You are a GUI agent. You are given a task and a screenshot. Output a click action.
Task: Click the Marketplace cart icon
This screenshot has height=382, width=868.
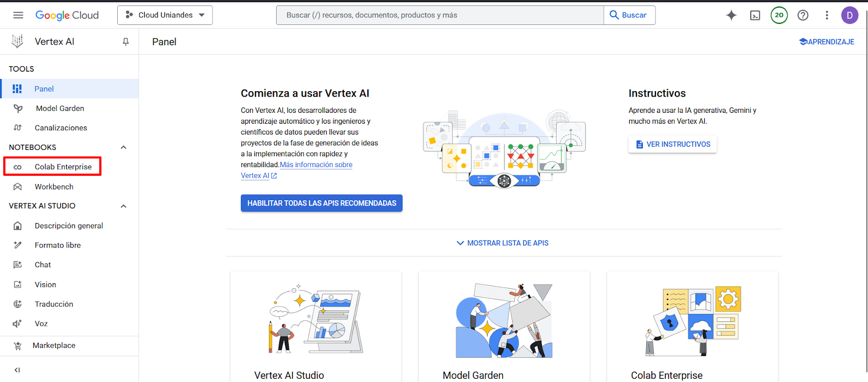pyautogui.click(x=18, y=346)
